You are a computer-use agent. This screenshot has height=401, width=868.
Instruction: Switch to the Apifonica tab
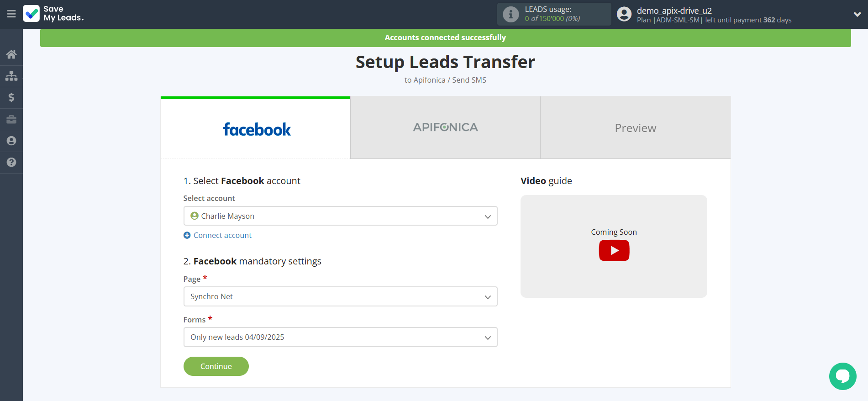coord(445,128)
